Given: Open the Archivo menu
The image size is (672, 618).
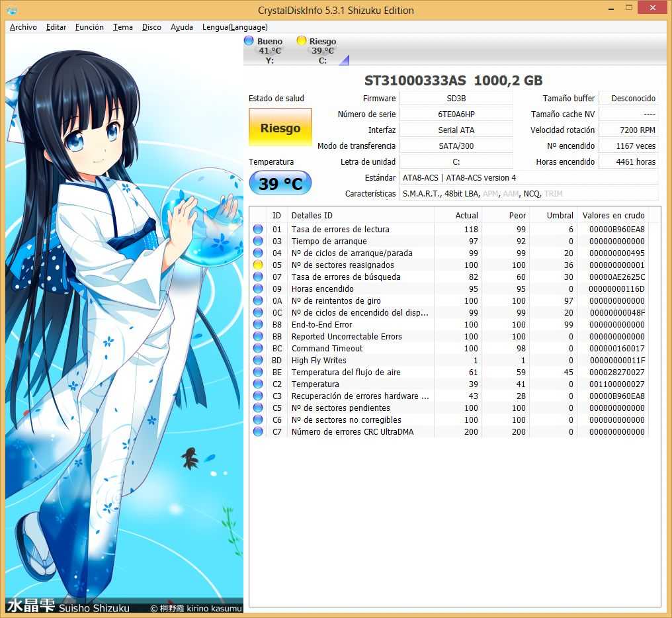Looking at the screenshot, I should [23, 27].
